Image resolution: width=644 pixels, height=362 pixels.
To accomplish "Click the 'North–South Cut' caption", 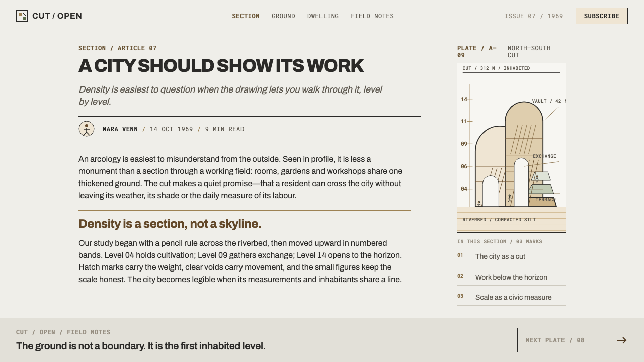I will click(x=529, y=52).
